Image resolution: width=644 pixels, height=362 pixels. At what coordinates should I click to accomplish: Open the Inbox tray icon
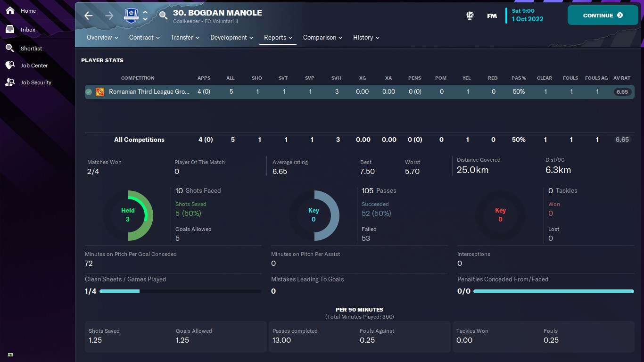point(10,29)
